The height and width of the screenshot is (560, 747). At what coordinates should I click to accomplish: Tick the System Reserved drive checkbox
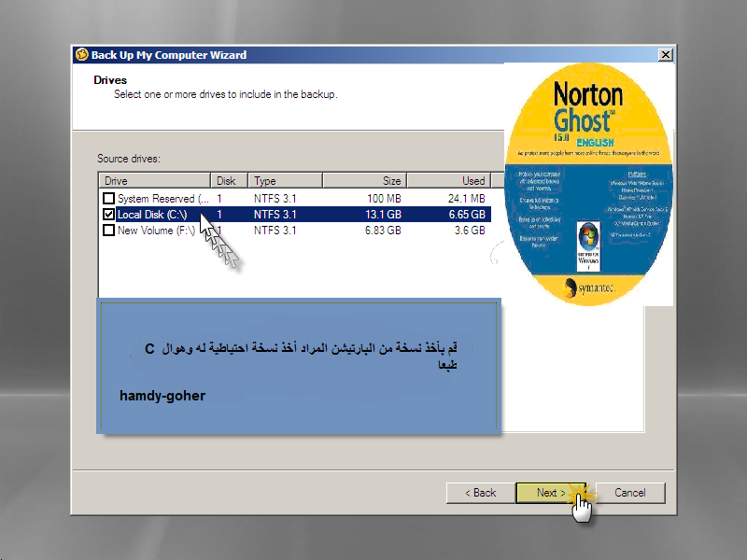point(108,198)
